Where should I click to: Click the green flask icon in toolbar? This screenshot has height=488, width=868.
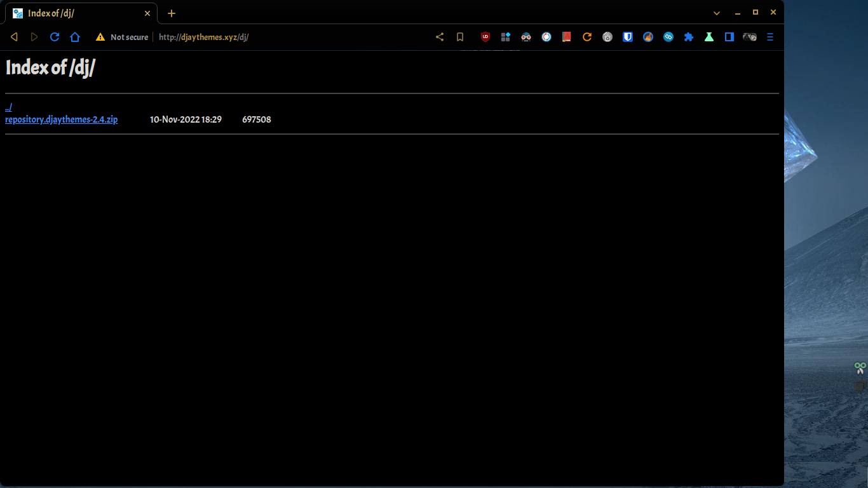pyautogui.click(x=709, y=37)
